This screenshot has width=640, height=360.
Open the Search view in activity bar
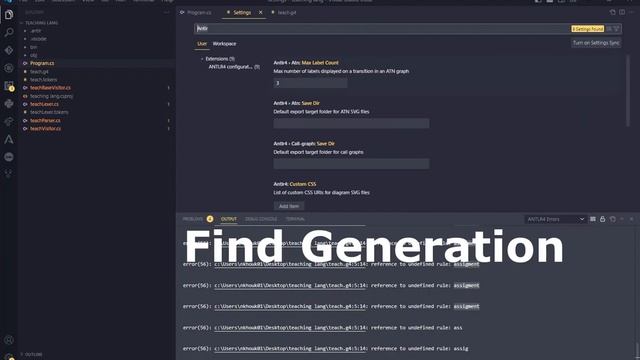pos(9,33)
